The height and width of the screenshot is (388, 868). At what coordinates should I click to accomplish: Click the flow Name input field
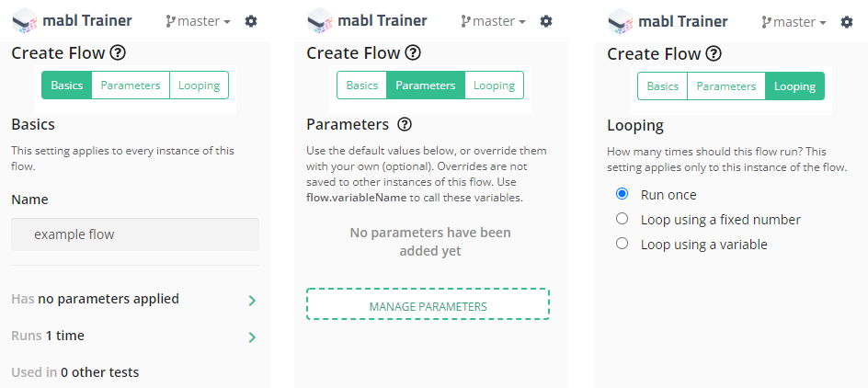point(135,234)
